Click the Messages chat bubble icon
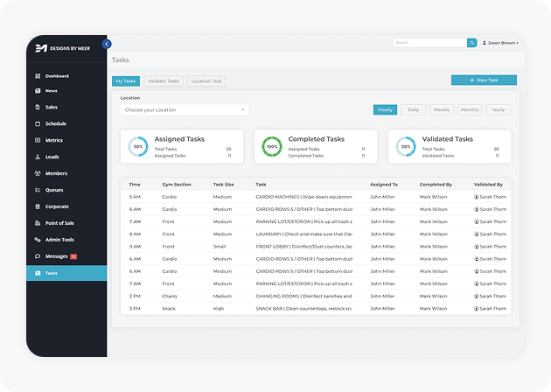 (x=38, y=256)
